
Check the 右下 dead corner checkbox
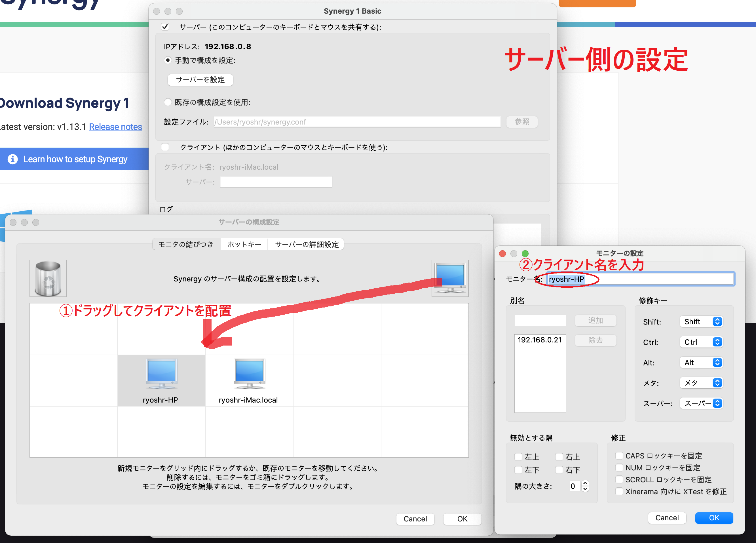click(559, 470)
